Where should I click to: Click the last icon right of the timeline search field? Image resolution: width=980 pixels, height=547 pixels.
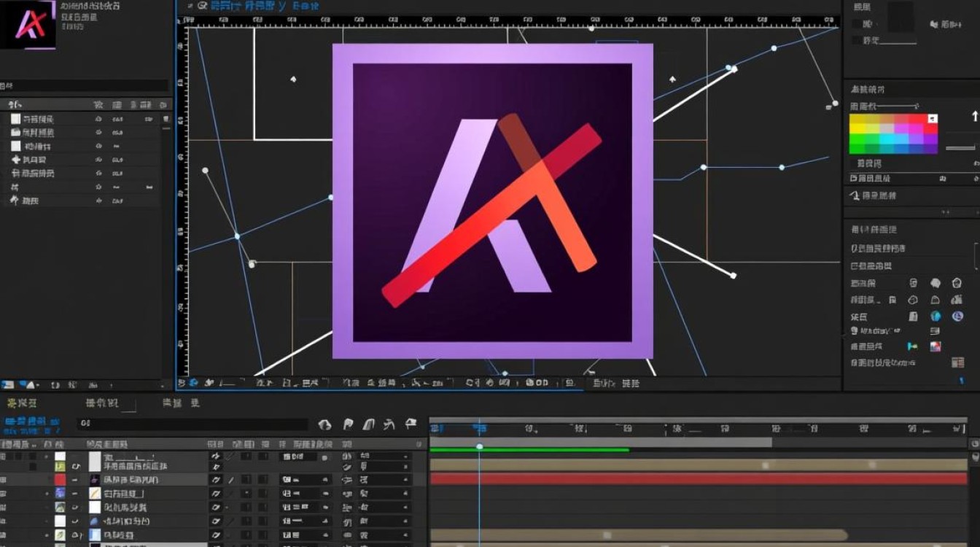point(411,424)
